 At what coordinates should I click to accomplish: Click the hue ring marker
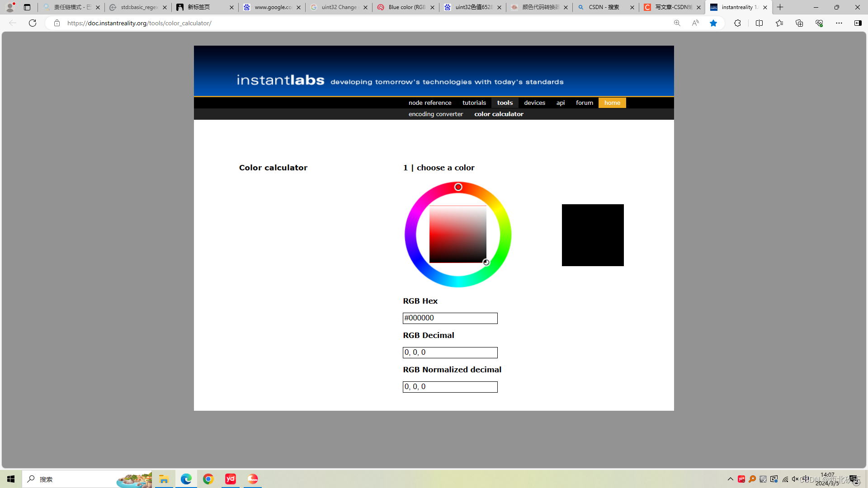click(458, 187)
